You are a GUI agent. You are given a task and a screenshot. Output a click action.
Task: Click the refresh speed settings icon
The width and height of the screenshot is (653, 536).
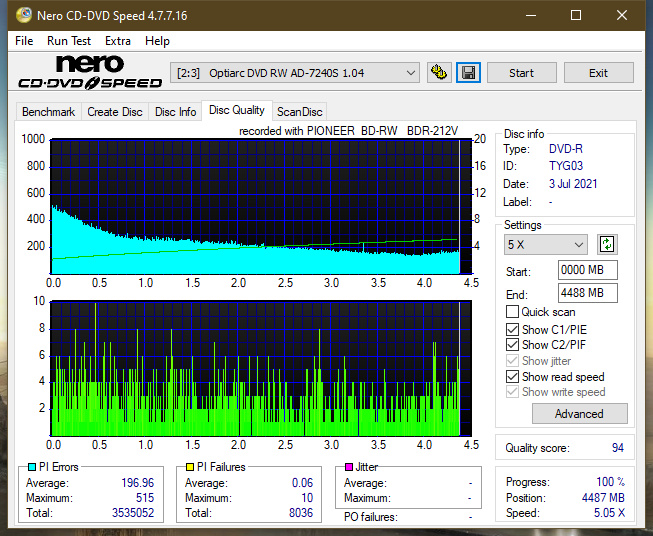tap(607, 244)
